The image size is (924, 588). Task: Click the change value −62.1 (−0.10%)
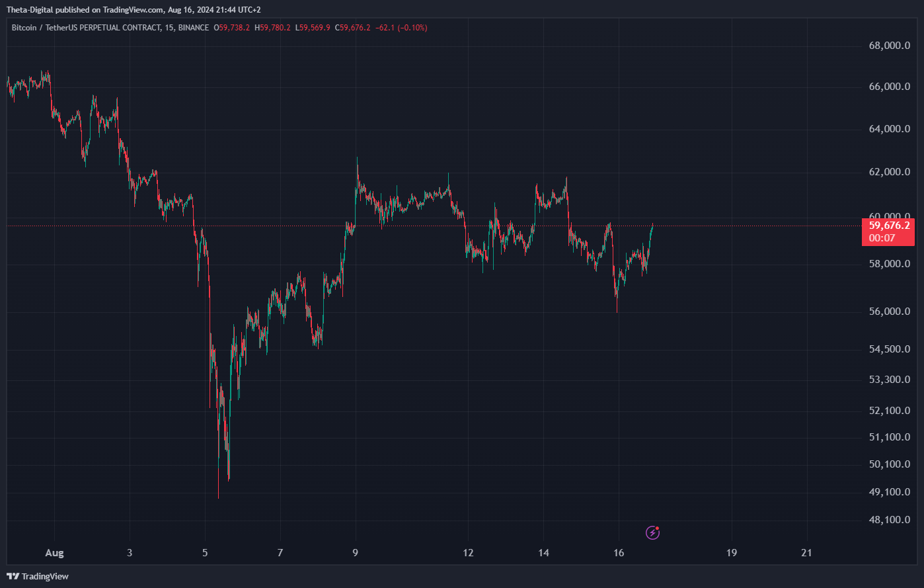401,28
